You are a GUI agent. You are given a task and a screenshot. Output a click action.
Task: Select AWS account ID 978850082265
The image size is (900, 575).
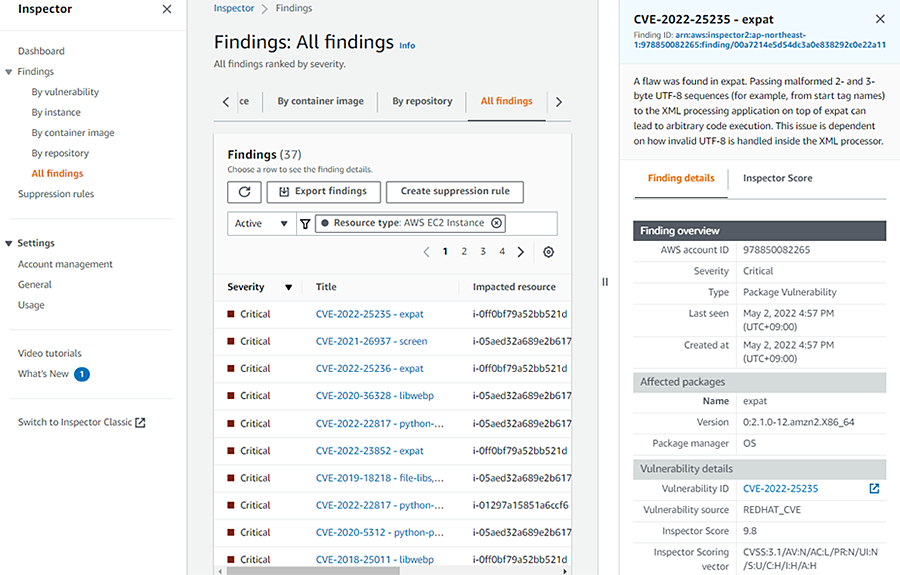[x=777, y=250]
